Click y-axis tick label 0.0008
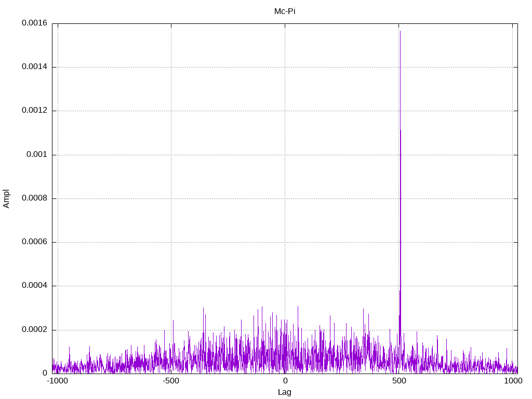 click(x=35, y=198)
